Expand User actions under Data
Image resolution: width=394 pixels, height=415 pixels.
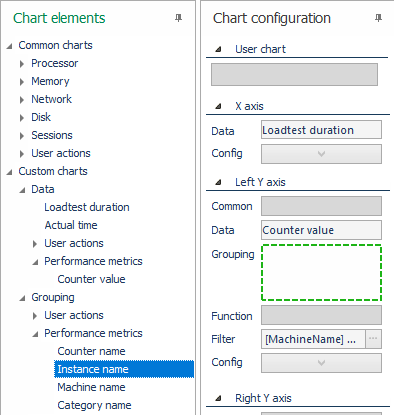pyautogui.click(x=35, y=244)
